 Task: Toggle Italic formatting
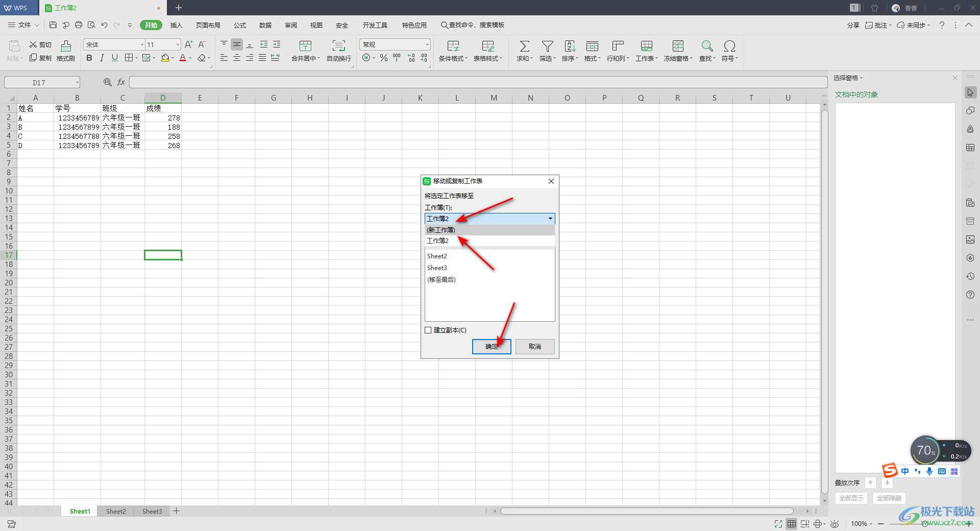(102, 58)
